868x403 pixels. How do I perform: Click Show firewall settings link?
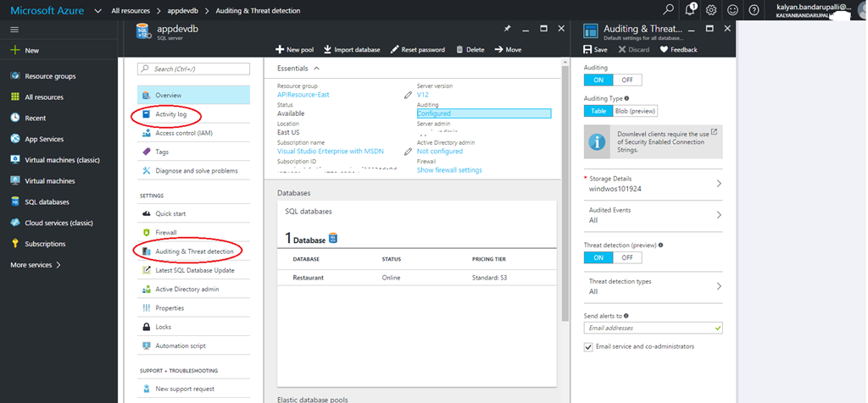(x=449, y=170)
